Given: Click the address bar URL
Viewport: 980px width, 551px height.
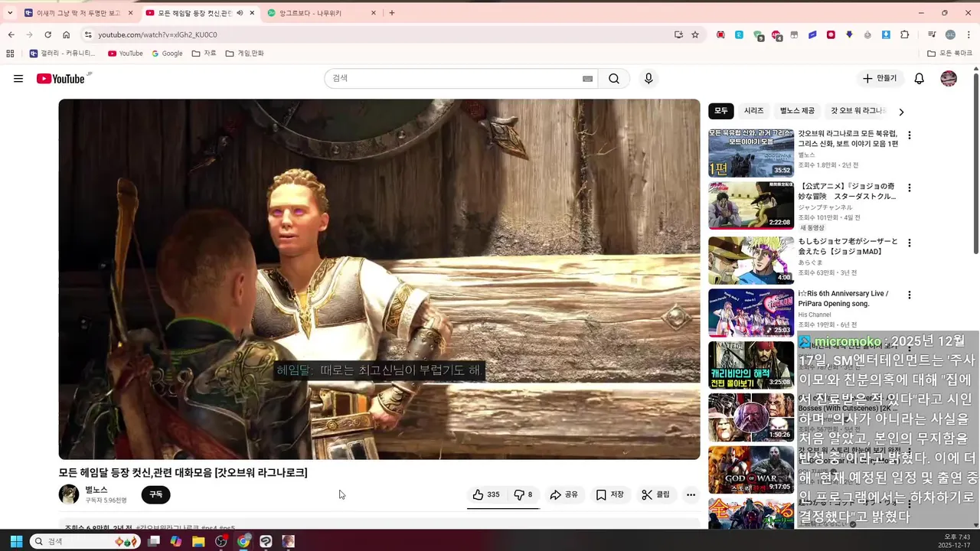Looking at the screenshot, I should [158, 34].
